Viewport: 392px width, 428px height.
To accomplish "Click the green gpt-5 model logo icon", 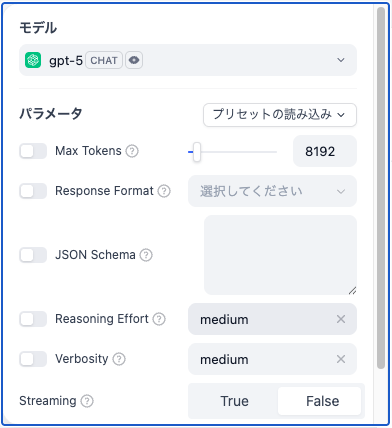I will point(33,60).
